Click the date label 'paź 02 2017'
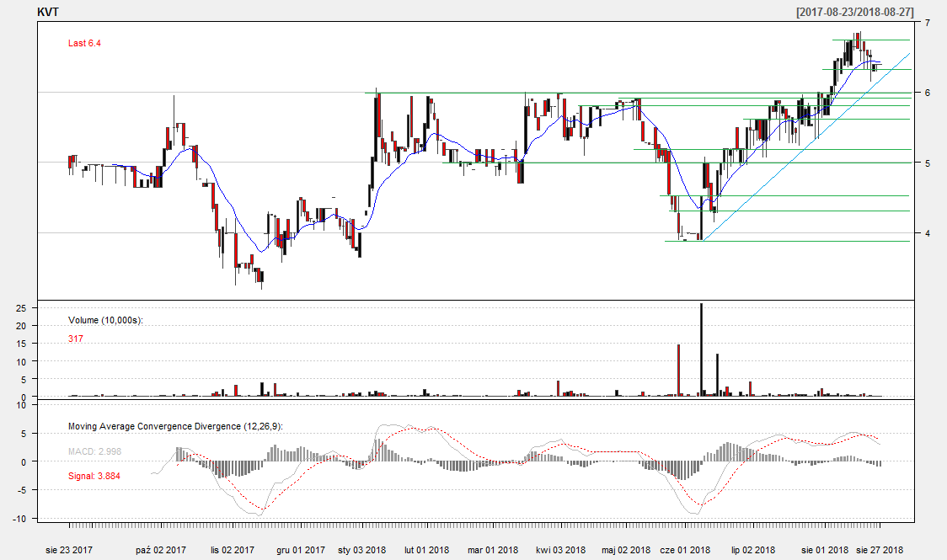 click(161, 550)
